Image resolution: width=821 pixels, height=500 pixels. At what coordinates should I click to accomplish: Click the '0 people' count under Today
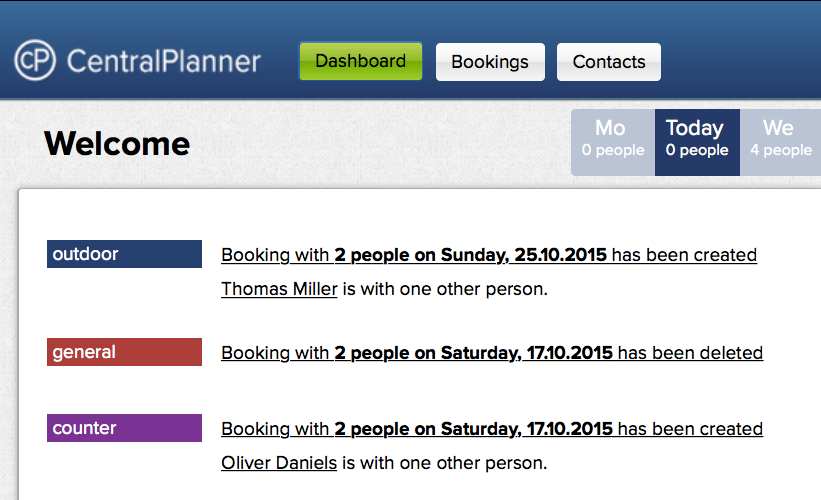(697, 151)
